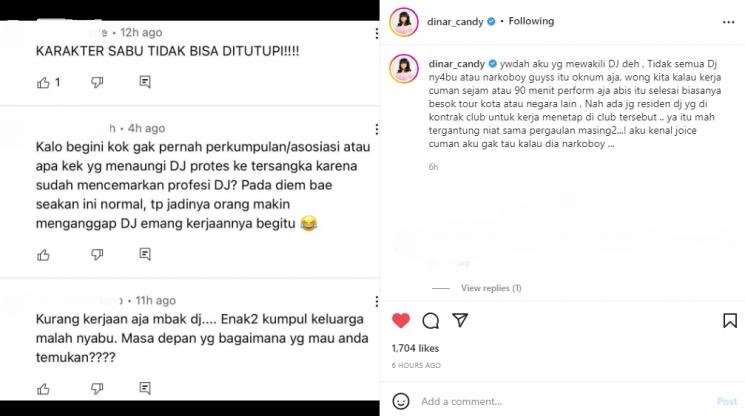745x416 pixels.
Task: Dislike the KARAKTER SABU comment
Action: click(97, 83)
